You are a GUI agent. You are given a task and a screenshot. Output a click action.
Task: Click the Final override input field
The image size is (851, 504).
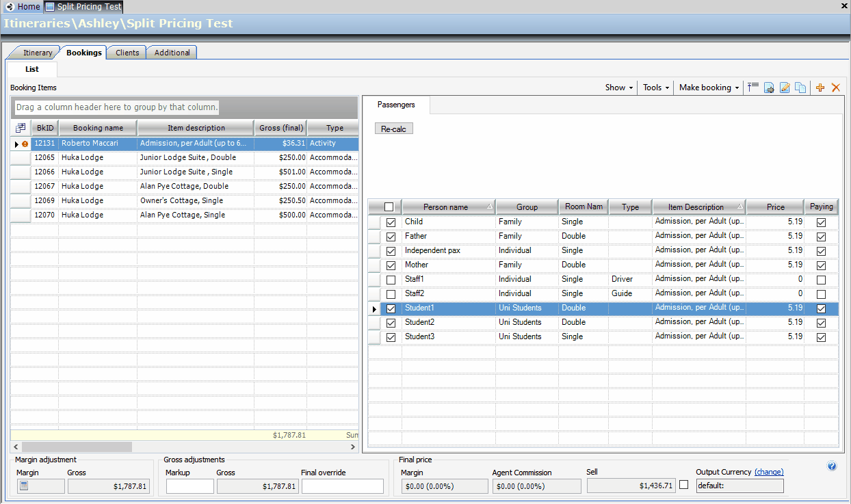(342, 486)
